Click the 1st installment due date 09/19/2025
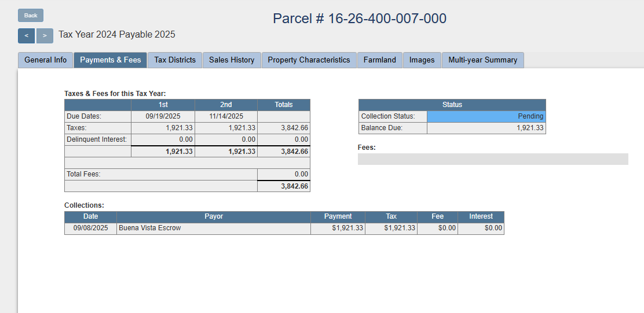Viewport: 644px width, 313px height. [x=163, y=116]
